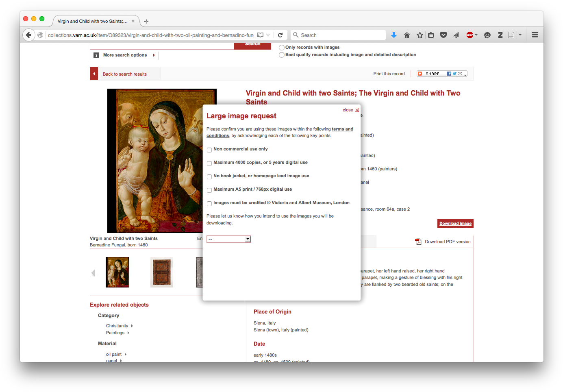This screenshot has height=392, width=563.
Task: Check Maximum 4000 copies or 5 years
Action: 209,163
